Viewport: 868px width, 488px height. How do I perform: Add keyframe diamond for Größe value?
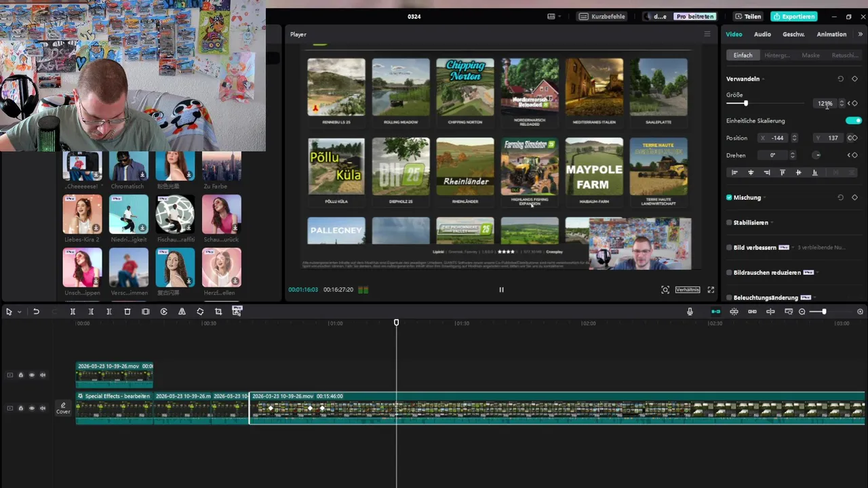pyautogui.click(x=854, y=103)
